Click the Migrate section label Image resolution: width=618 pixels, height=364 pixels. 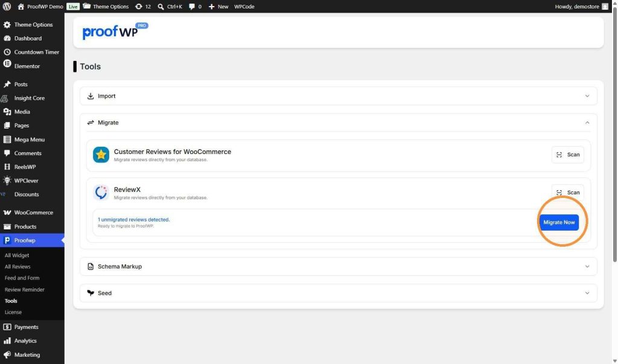108,123
